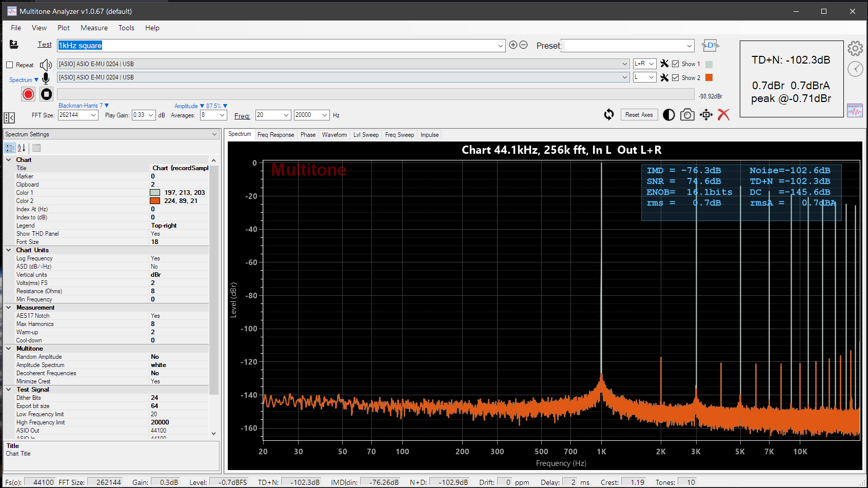Viewport: 868px width, 488px height.
Task: Click Color 2 orange swatch in settings
Action: point(155,201)
